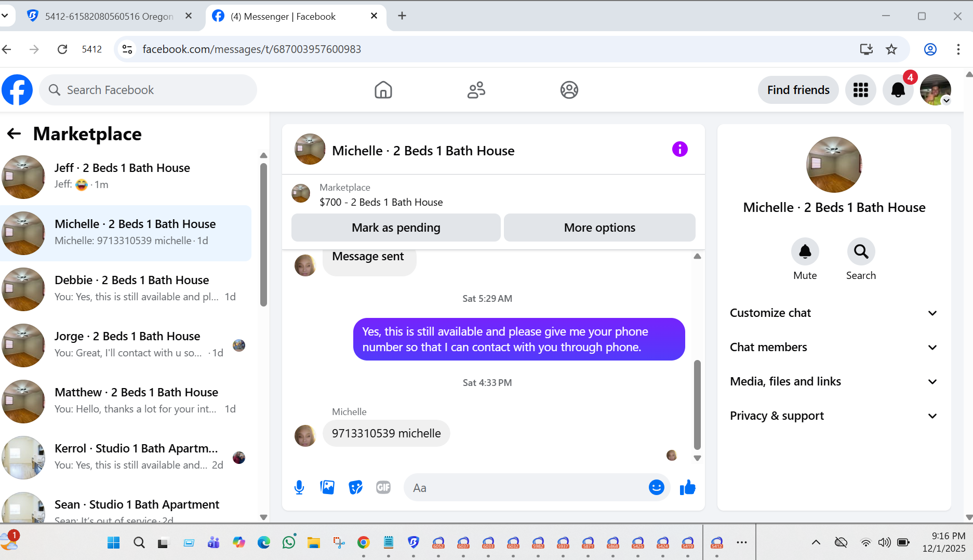Click the browser address bar URL
Viewport: 973px width, 560px height.
pyautogui.click(x=252, y=49)
